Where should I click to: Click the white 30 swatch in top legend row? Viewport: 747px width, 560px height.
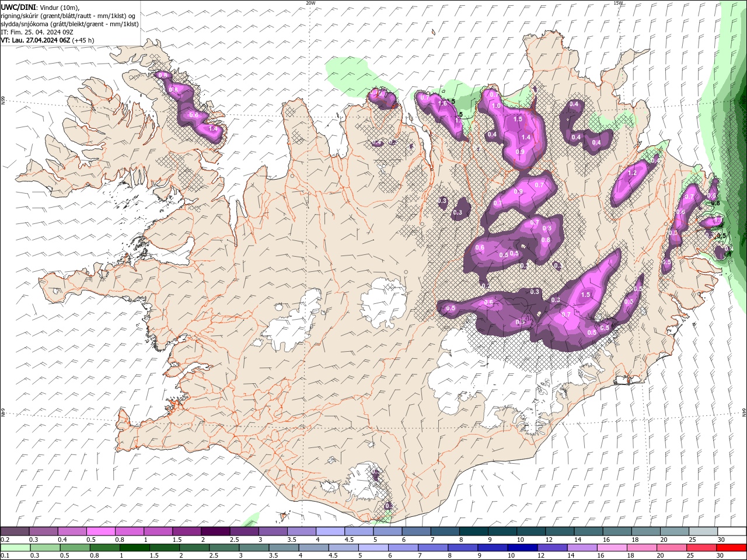point(732,531)
